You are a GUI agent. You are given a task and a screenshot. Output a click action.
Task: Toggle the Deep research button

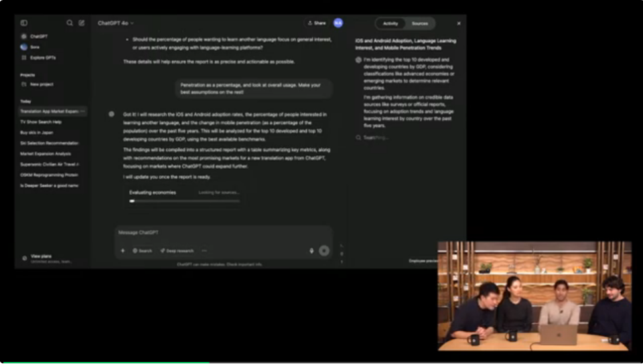177,250
